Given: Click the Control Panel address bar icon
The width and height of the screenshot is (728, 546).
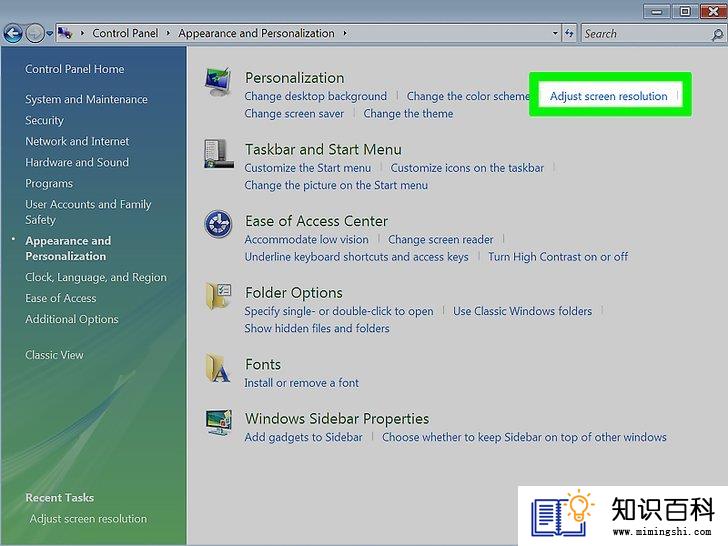Looking at the screenshot, I should (65, 33).
